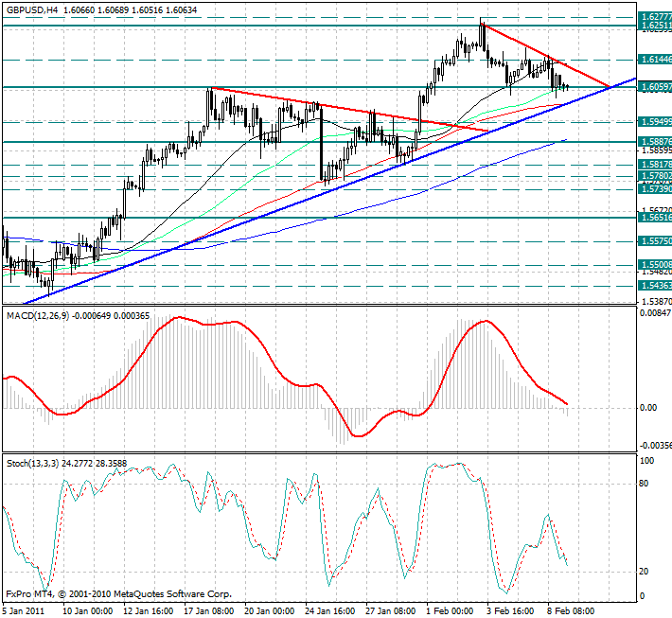Viewport: 672px width, 618px height.
Task: Click the 1.6144 price level label
Action: (655, 60)
